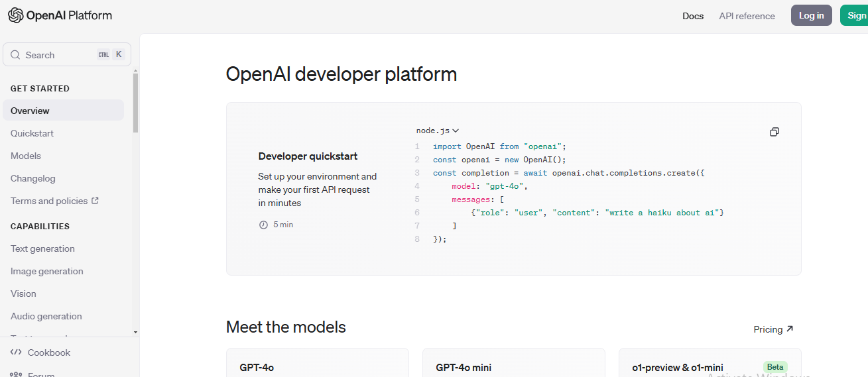Click the 'import OpenAI from "openai"' code line
Image resolution: width=868 pixels, height=377 pixels.
click(499, 146)
